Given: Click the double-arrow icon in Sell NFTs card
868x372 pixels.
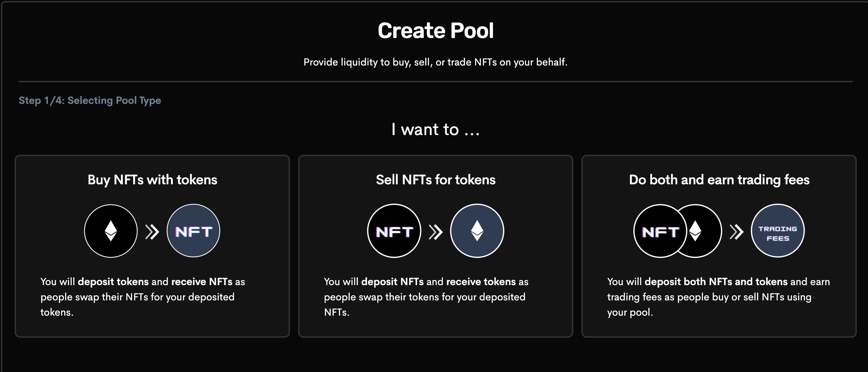Looking at the screenshot, I should tap(436, 232).
